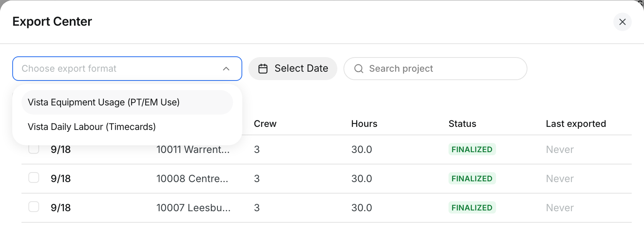Select Vista Equipment Usage (PT/EM Use) option
Image resolution: width=644 pixels, height=230 pixels.
pyautogui.click(x=127, y=102)
